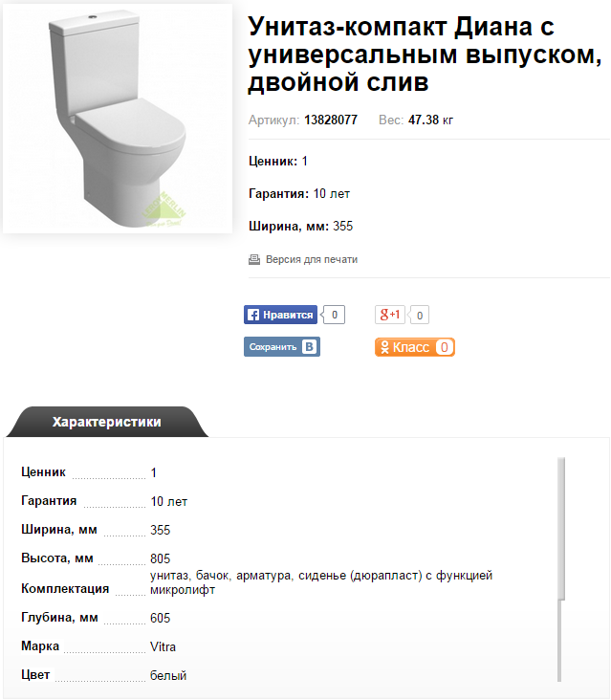The width and height of the screenshot is (611, 700).
Task: Click the Google +1 button
Action: click(x=389, y=315)
